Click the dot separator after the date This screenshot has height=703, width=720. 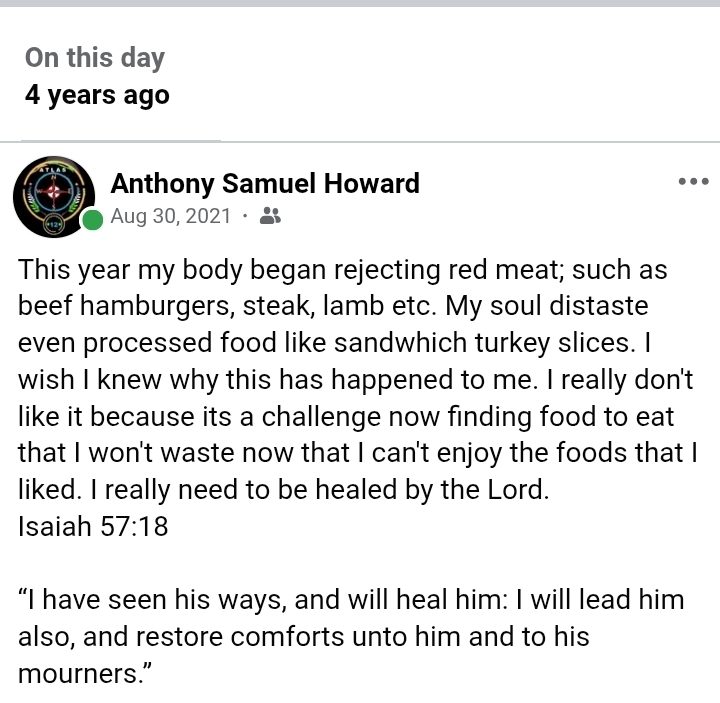(245, 216)
